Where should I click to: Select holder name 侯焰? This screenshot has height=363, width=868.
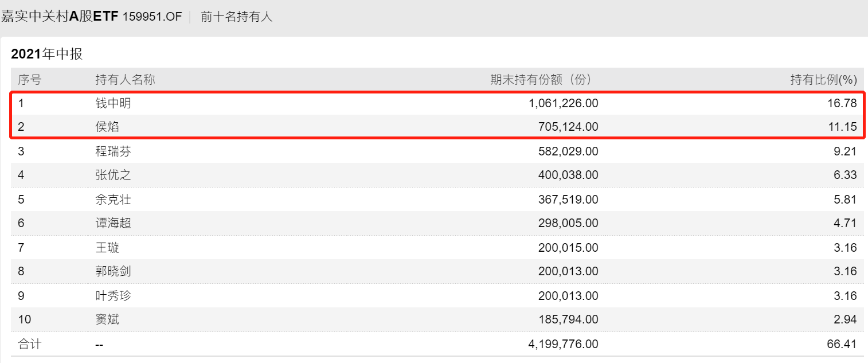coord(107,127)
